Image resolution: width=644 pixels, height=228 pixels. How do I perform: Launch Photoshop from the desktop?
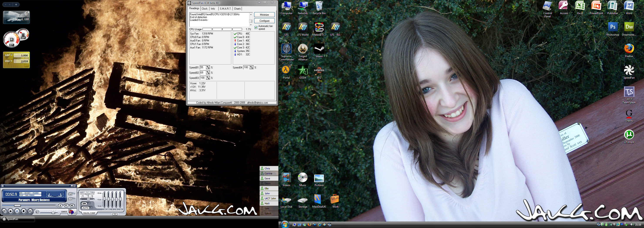click(x=613, y=29)
